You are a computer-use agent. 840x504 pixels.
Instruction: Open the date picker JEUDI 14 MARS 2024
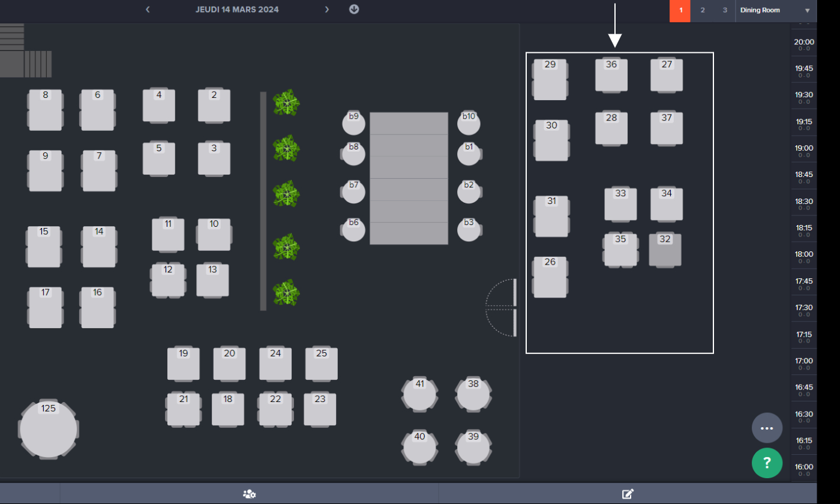point(237,10)
